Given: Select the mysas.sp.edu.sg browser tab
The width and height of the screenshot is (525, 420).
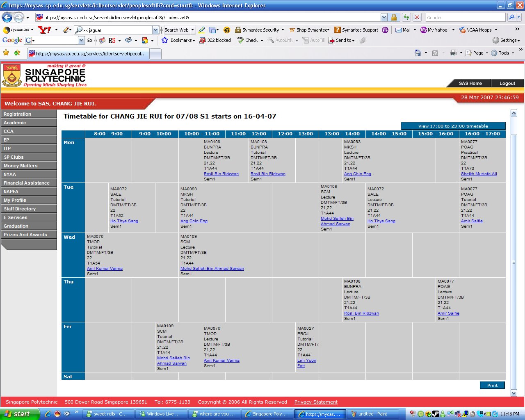Looking at the screenshot, I should pos(87,54).
